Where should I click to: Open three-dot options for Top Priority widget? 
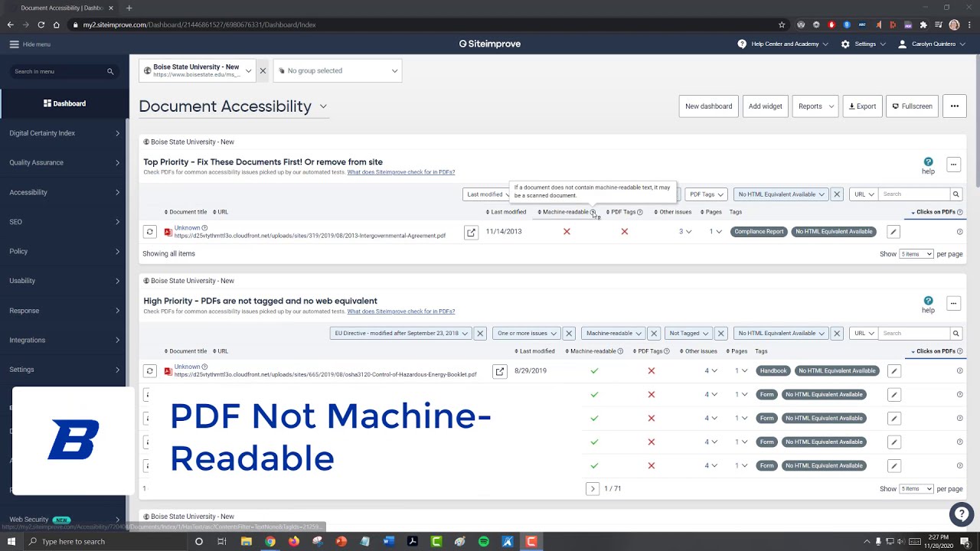pyautogui.click(x=953, y=165)
